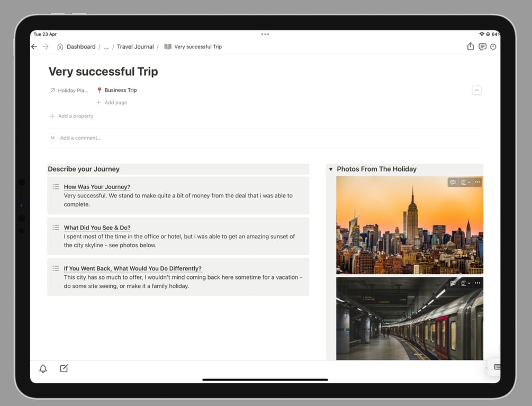Tap the keyboard icon at bottom right

coord(497,367)
